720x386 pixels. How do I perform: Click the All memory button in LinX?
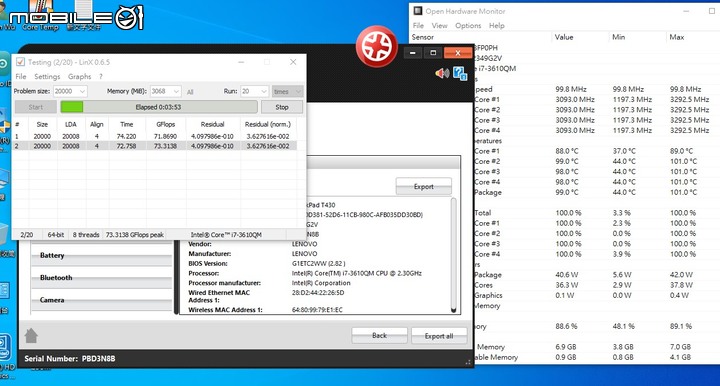190,92
